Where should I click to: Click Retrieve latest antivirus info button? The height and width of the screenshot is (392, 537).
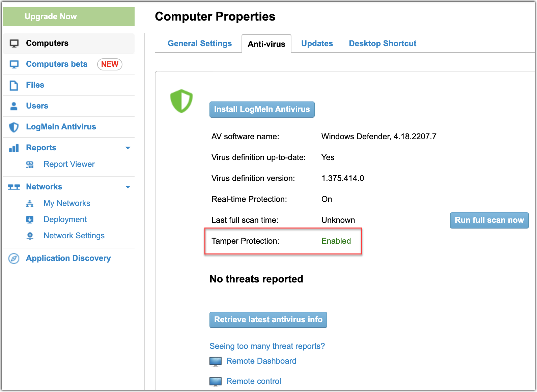click(x=268, y=320)
